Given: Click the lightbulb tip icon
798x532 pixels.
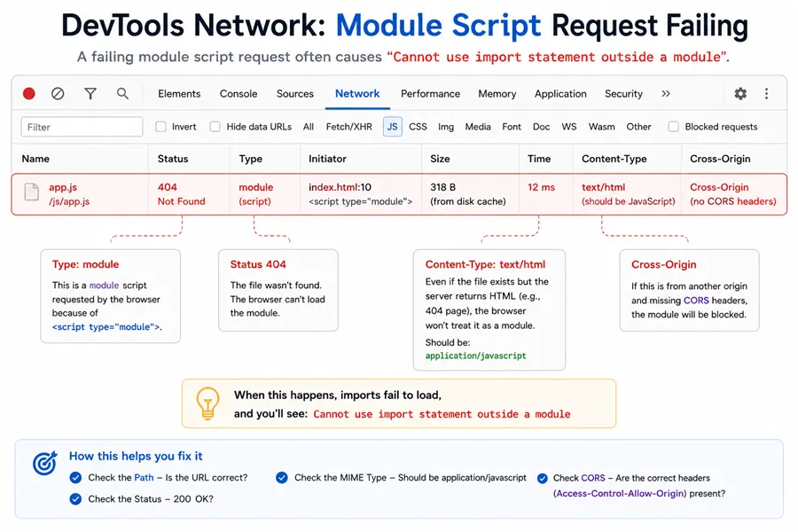Looking at the screenshot, I should 207,403.
